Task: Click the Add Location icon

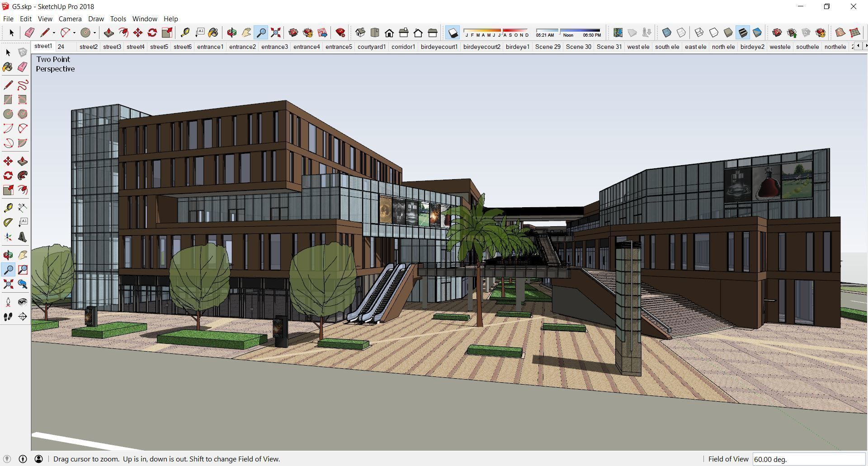Action: pyautogui.click(x=618, y=33)
